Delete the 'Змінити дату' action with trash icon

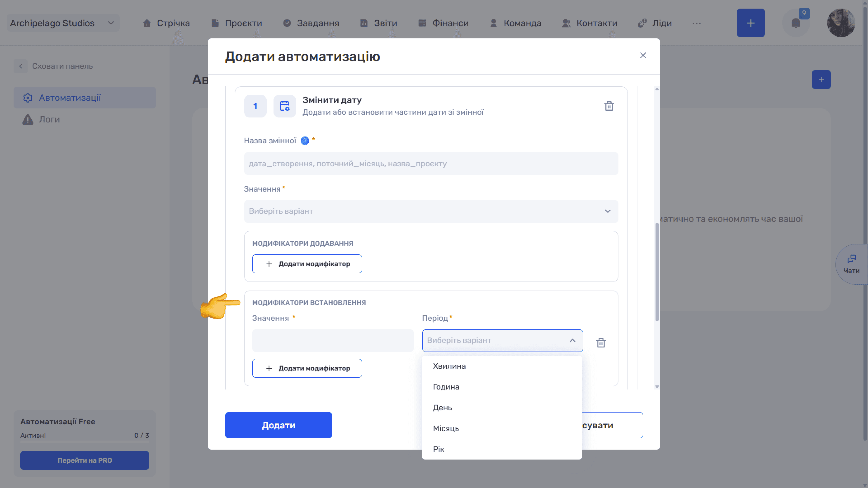click(x=609, y=106)
